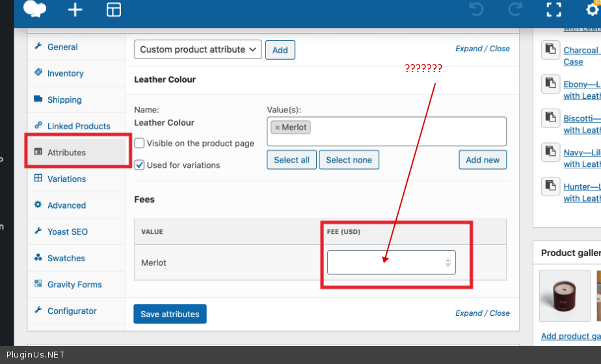
Task: Select the candle product gallery thumbnail
Action: click(564, 295)
